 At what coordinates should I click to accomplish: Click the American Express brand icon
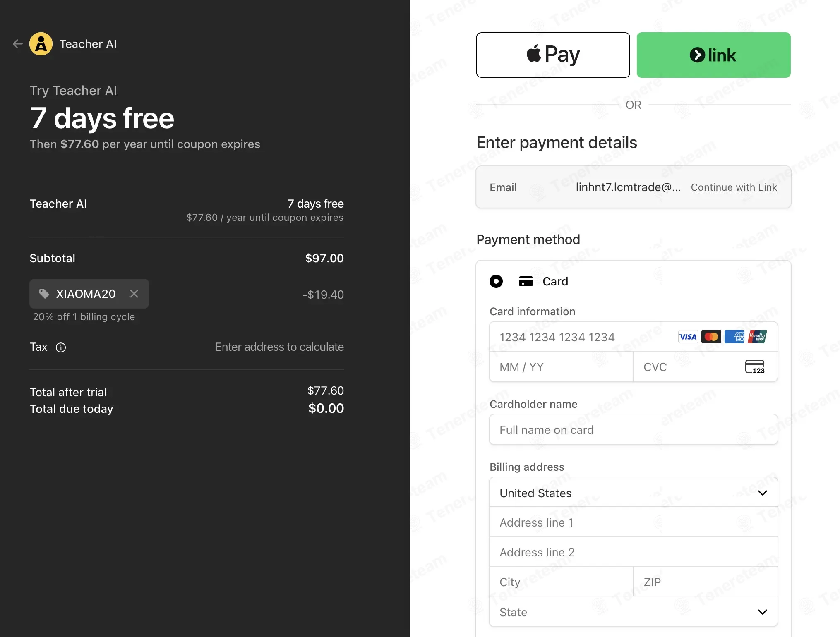coord(734,337)
